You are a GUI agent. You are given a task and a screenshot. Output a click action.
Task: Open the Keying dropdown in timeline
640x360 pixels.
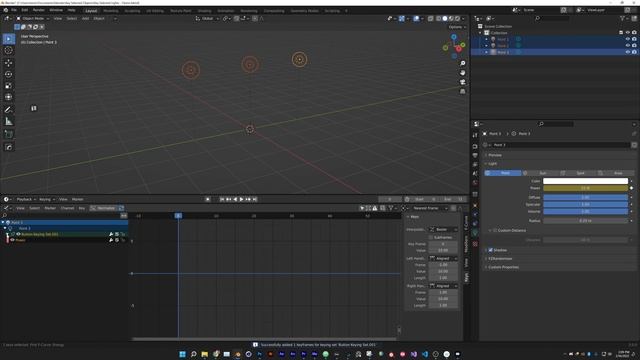46,199
